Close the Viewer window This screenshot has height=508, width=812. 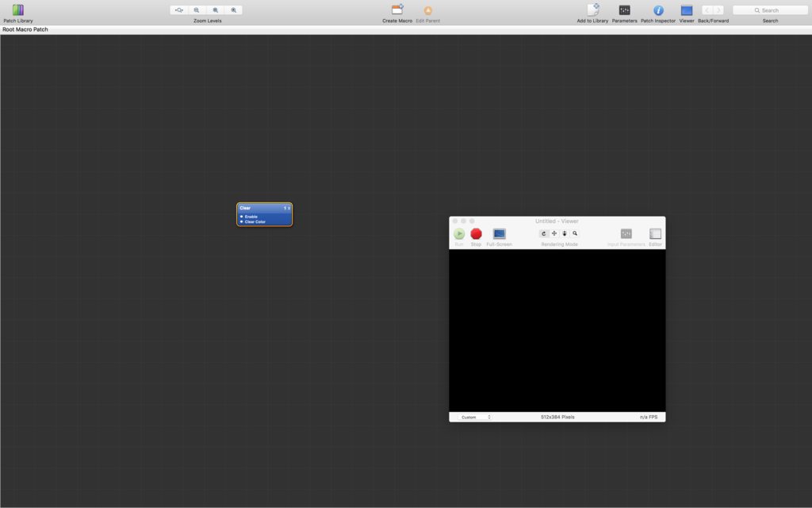click(x=455, y=221)
